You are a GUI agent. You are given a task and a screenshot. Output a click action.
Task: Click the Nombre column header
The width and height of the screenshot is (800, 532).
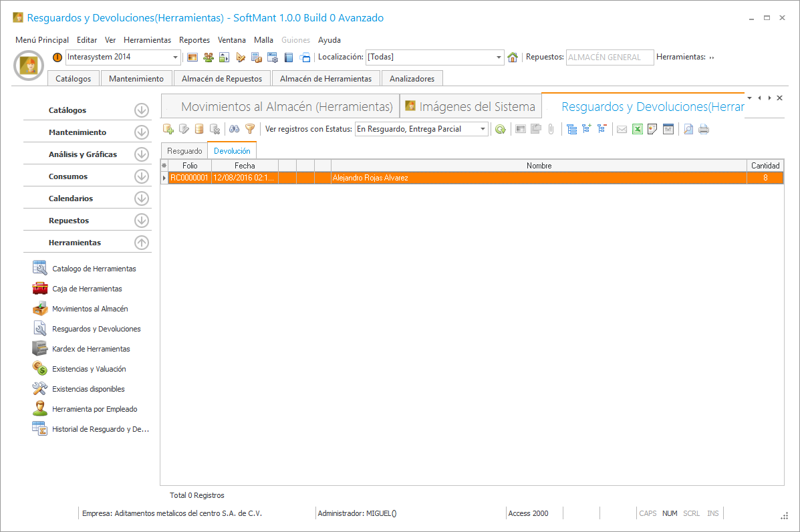539,166
